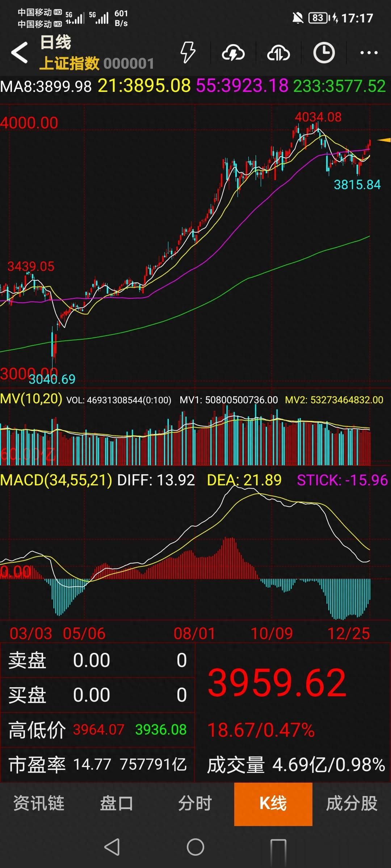The image size is (391, 868).
Task: Tap the 757791亿 market cap value
Action: [153, 765]
